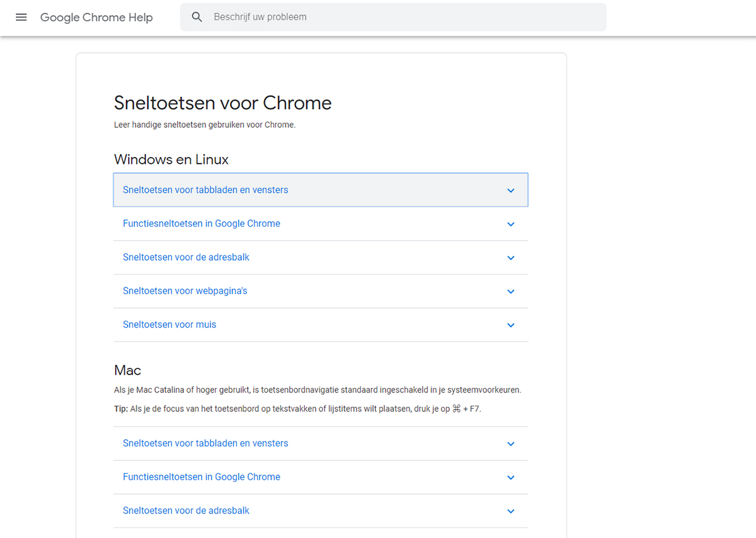The width and height of the screenshot is (756, 538).
Task: Click the 'Als je Mac Catalina of hoger gebruikt' paragraph
Action: pyautogui.click(x=318, y=390)
